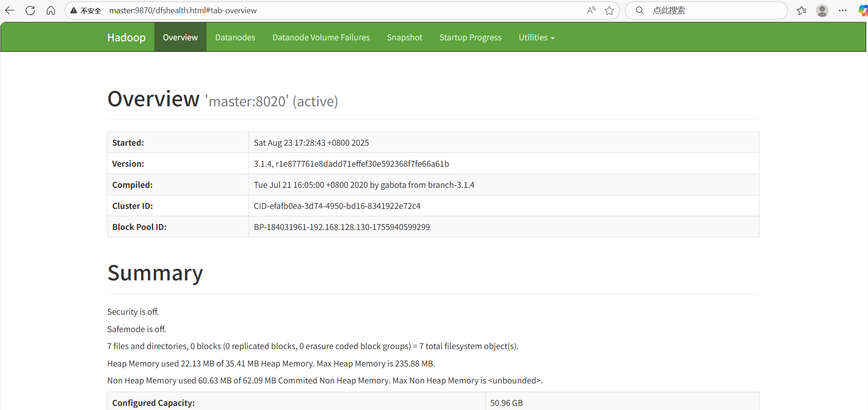The width and height of the screenshot is (868, 410).
Task: Open the favorites list icon
Action: (802, 11)
